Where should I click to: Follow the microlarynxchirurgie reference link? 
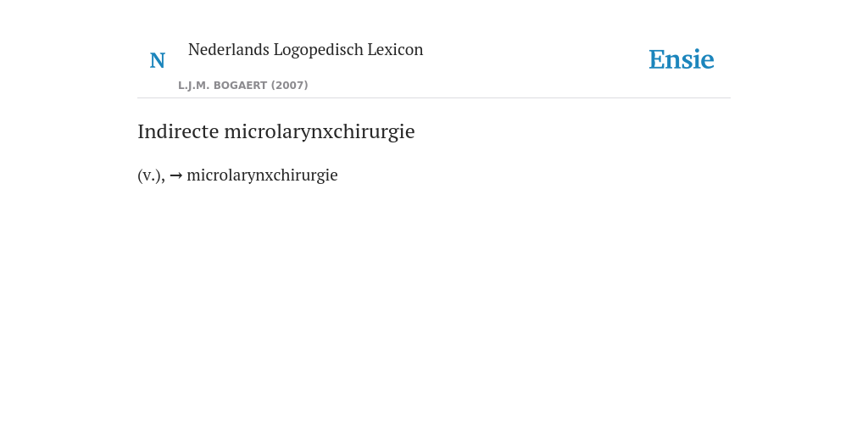pyautogui.click(x=263, y=175)
